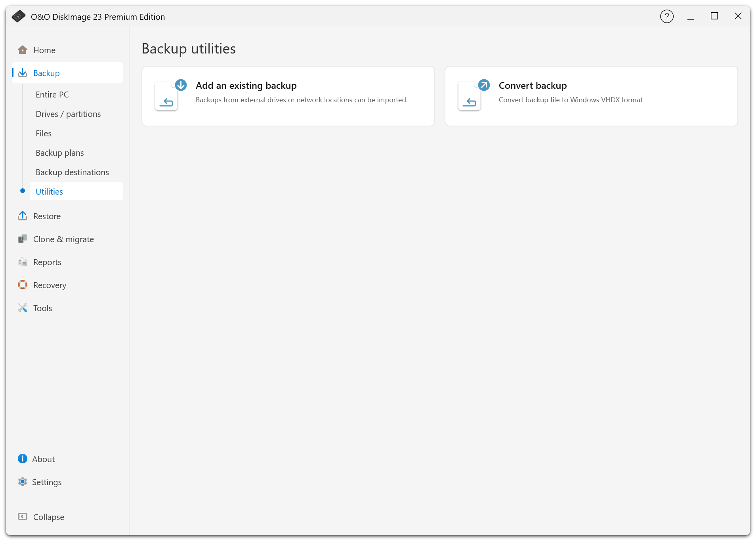Click the About info icon

pyautogui.click(x=23, y=459)
